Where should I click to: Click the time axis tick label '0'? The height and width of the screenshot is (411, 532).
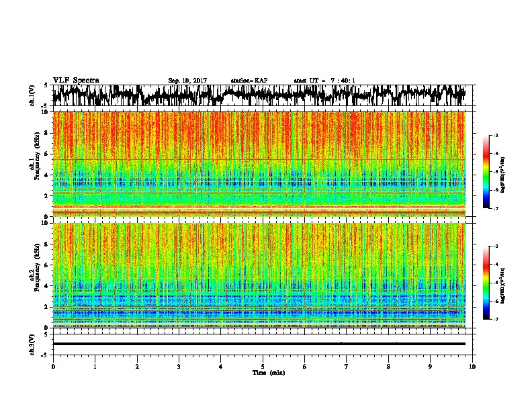(x=53, y=367)
